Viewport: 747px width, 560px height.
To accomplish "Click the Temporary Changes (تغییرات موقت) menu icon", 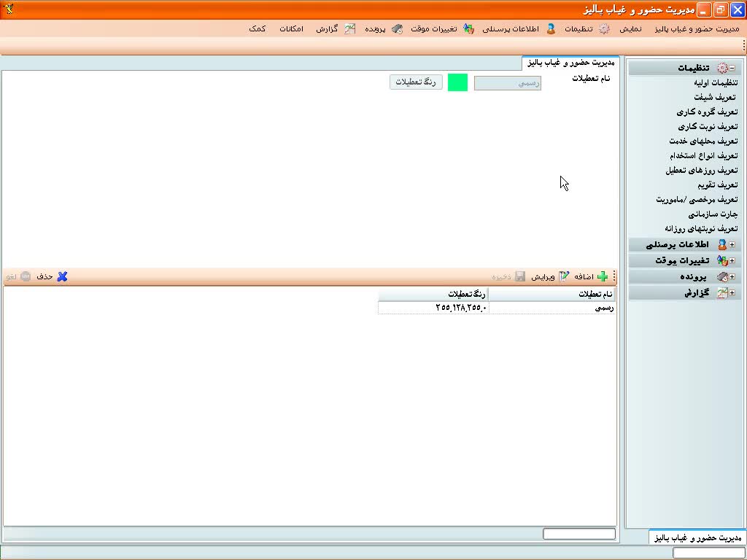I will click(468, 29).
